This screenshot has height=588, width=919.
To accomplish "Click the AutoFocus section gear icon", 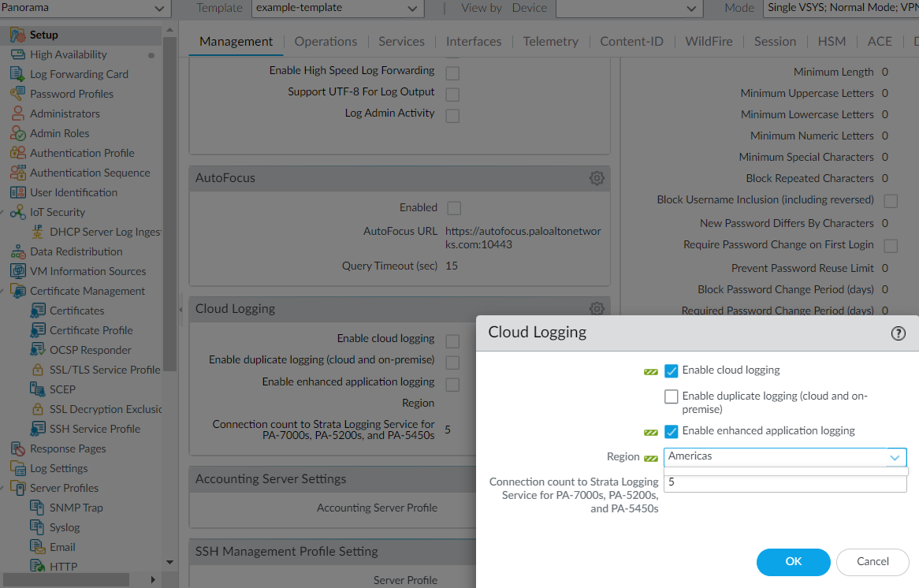I will tap(597, 178).
